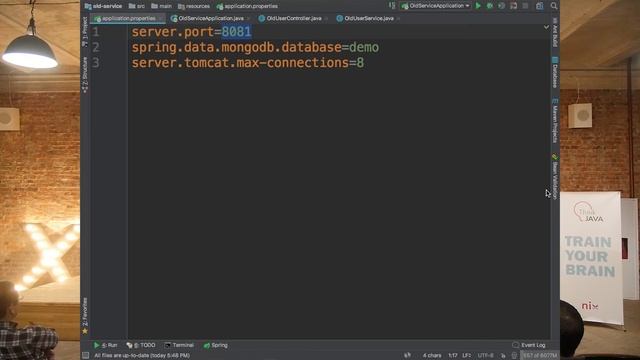This screenshot has width=640, height=360.
Task: Click the build project hammer icon
Action: pos(392,6)
